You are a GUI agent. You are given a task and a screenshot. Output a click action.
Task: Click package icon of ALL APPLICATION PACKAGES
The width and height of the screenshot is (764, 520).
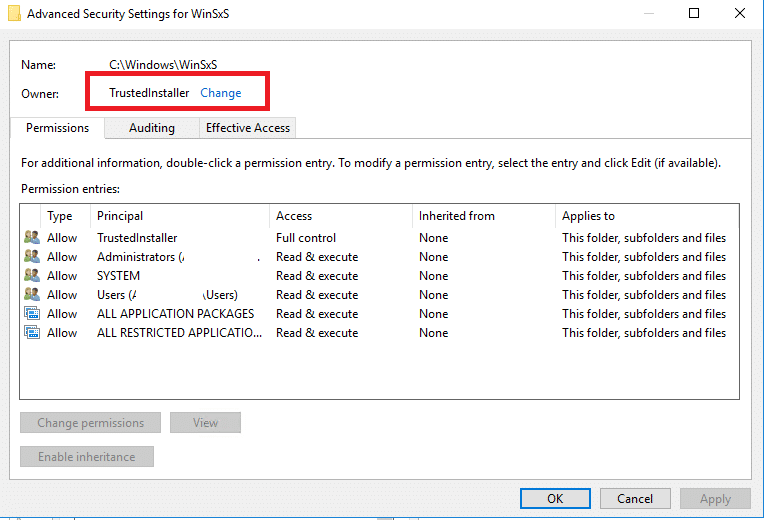click(x=32, y=313)
